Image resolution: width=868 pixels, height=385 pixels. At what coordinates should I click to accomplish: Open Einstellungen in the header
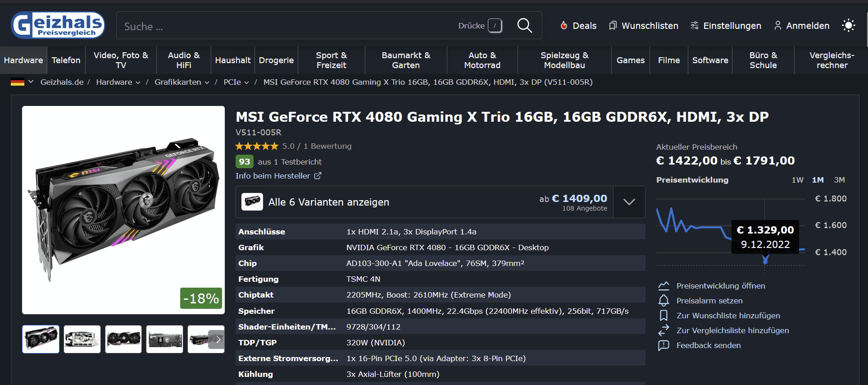point(726,26)
